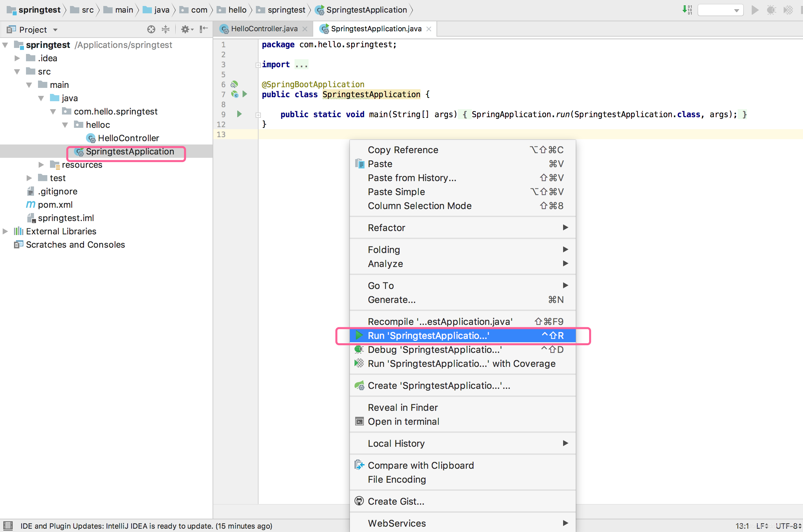
Task: Open the WebServices submenu
Action: (463, 523)
